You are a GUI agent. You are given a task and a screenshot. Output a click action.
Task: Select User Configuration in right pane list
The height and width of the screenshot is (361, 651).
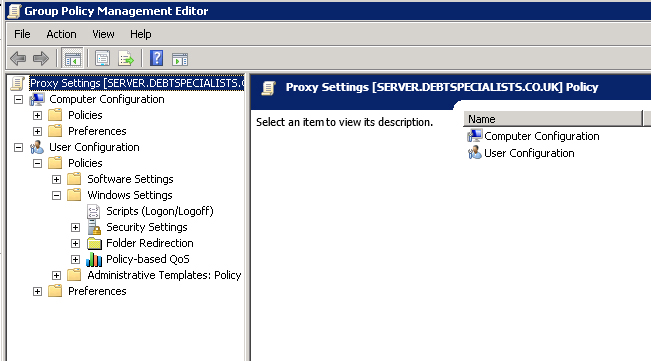[529, 153]
